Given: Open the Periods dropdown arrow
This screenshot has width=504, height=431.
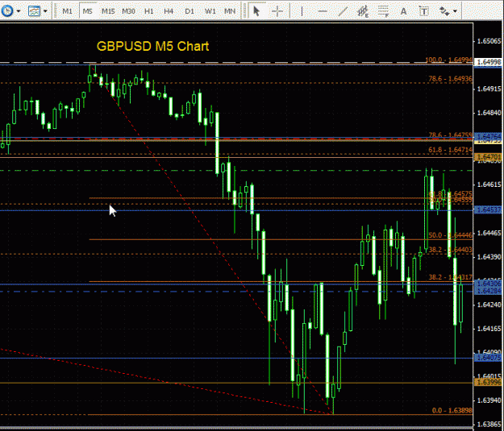Looking at the screenshot, I should point(19,11).
